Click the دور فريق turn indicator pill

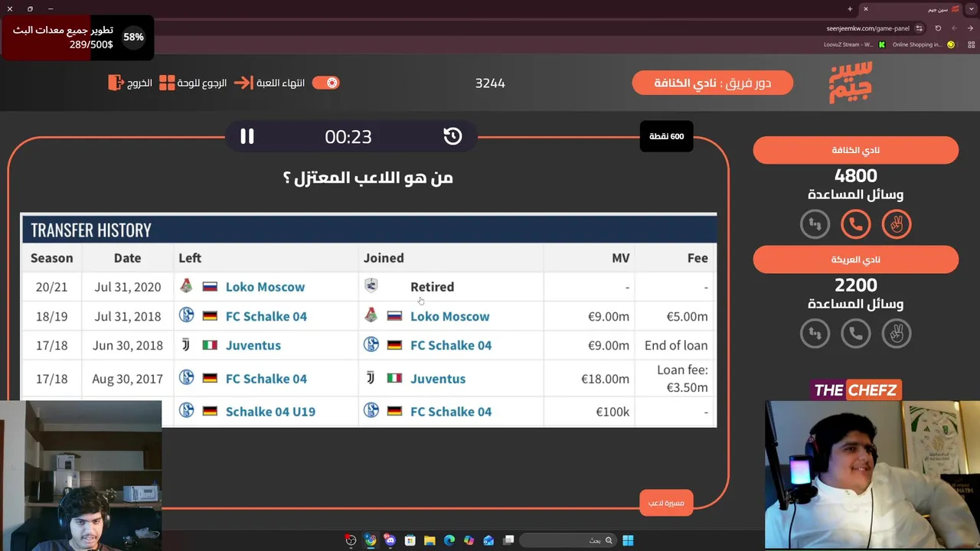coord(712,83)
